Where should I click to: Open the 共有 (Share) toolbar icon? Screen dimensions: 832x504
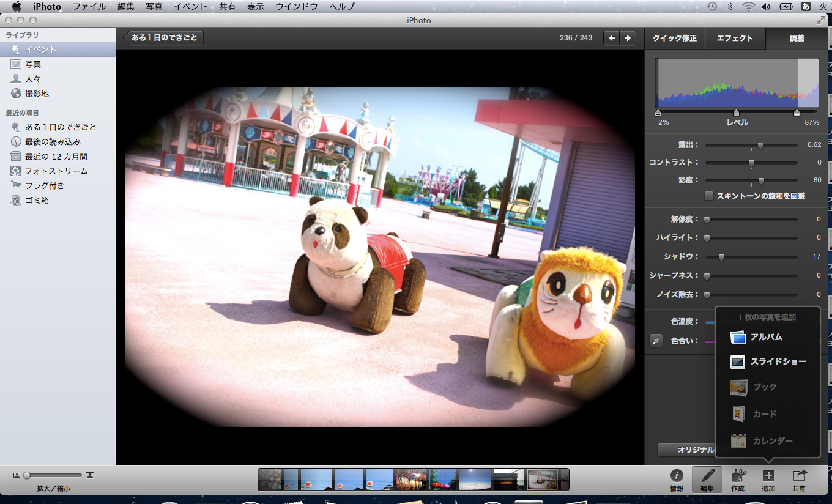tap(799, 476)
